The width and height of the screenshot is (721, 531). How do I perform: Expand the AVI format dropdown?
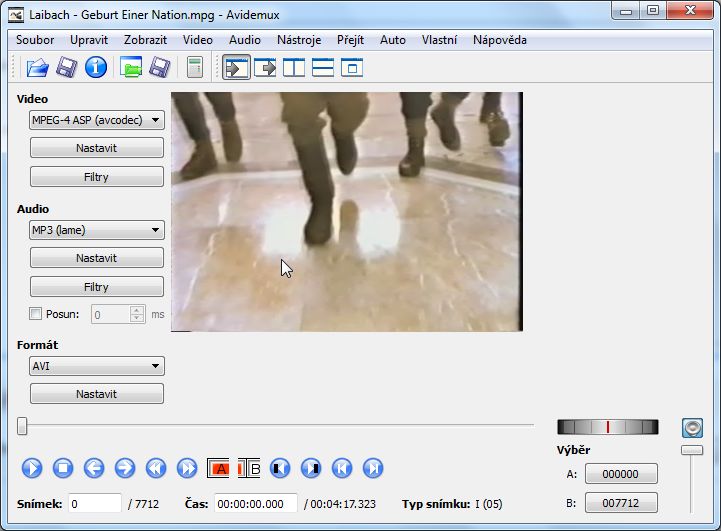tap(96, 366)
